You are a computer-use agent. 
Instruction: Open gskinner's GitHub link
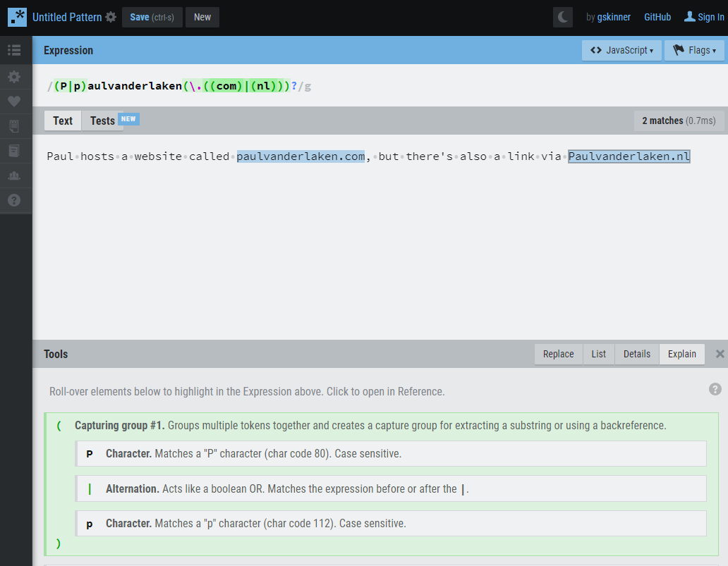[x=657, y=16]
